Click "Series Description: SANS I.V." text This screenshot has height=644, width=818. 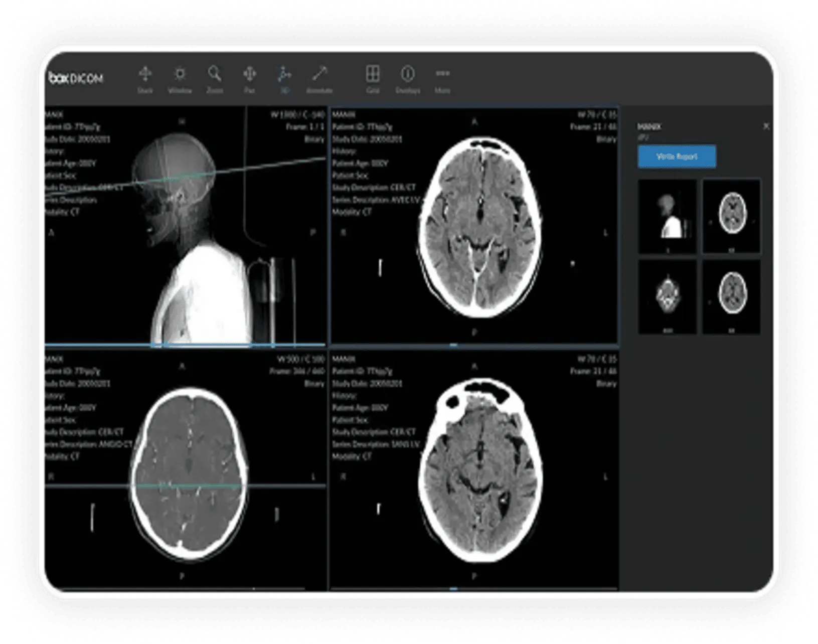pyautogui.click(x=376, y=444)
